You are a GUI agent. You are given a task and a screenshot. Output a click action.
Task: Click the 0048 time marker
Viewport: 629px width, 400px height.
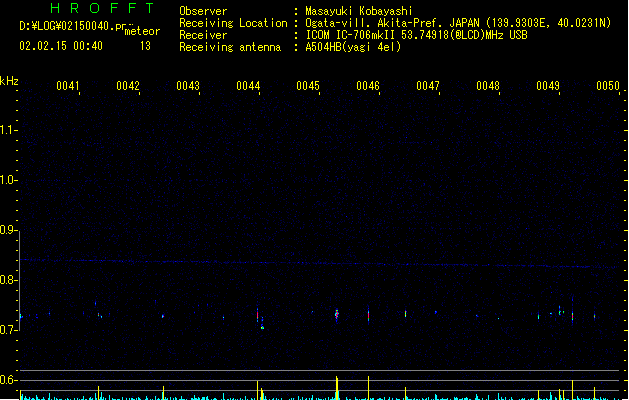point(488,86)
